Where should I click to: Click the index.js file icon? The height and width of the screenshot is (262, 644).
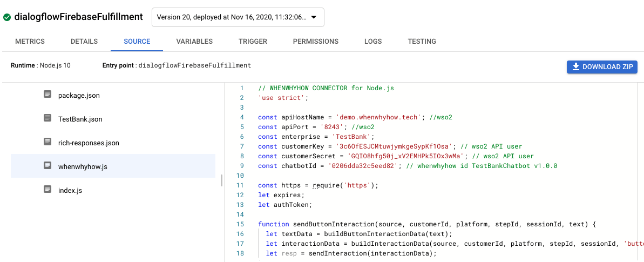[48, 190]
